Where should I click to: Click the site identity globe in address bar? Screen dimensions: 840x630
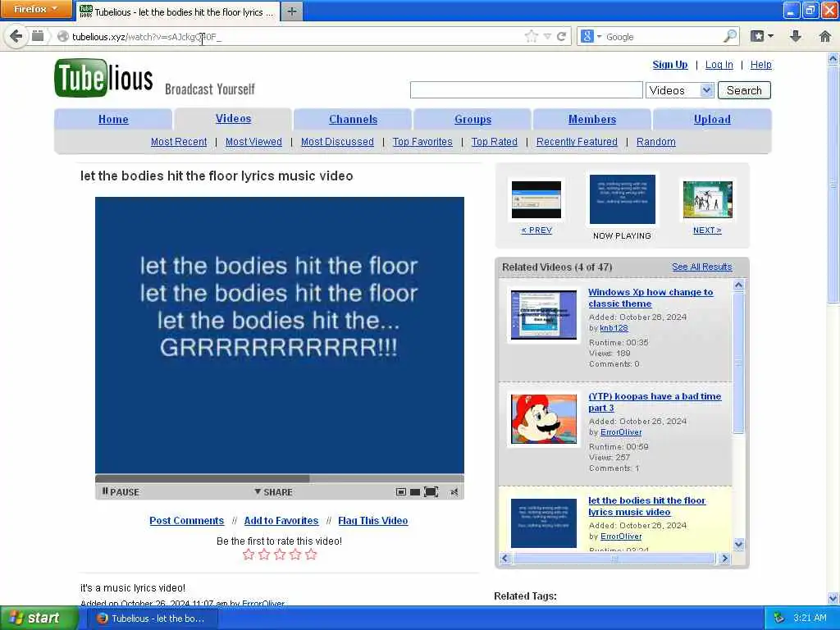(x=63, y=36)
